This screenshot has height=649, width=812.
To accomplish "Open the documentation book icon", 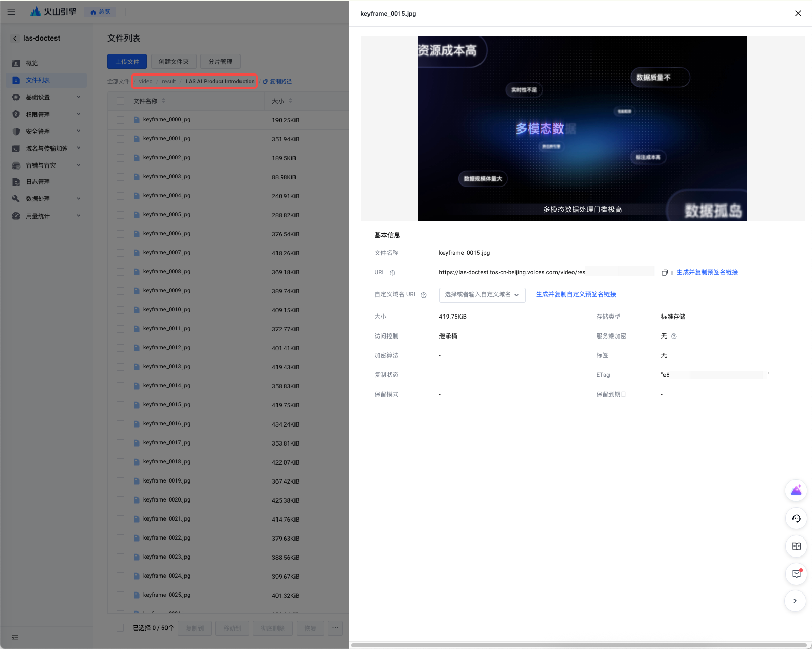I will tap(796, 546).
